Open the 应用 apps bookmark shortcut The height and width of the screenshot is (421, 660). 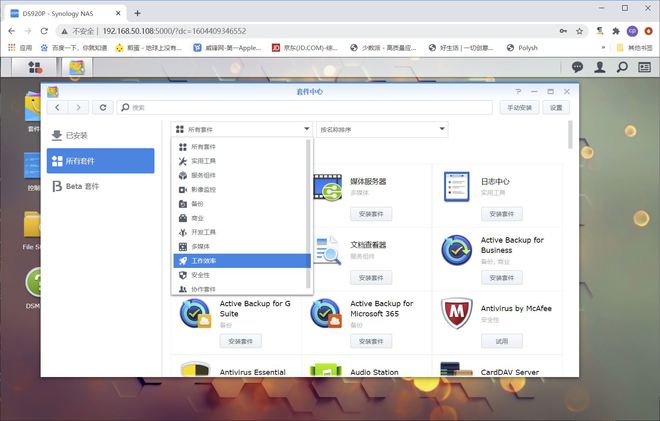point(20,48)
